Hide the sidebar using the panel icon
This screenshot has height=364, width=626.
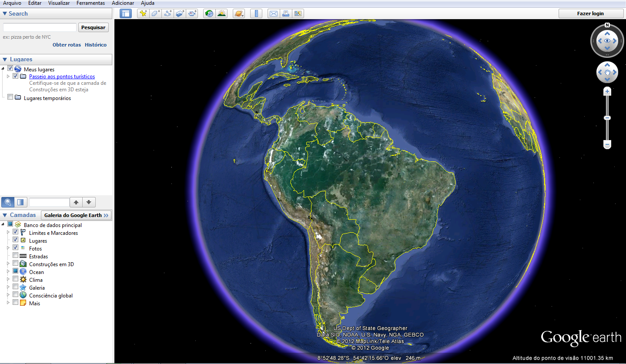coord(126,13)
